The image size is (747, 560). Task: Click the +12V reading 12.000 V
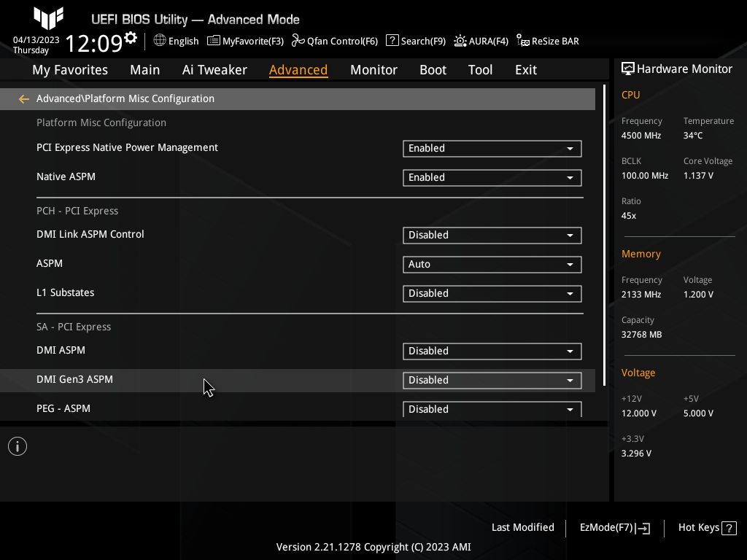[639, 413]
